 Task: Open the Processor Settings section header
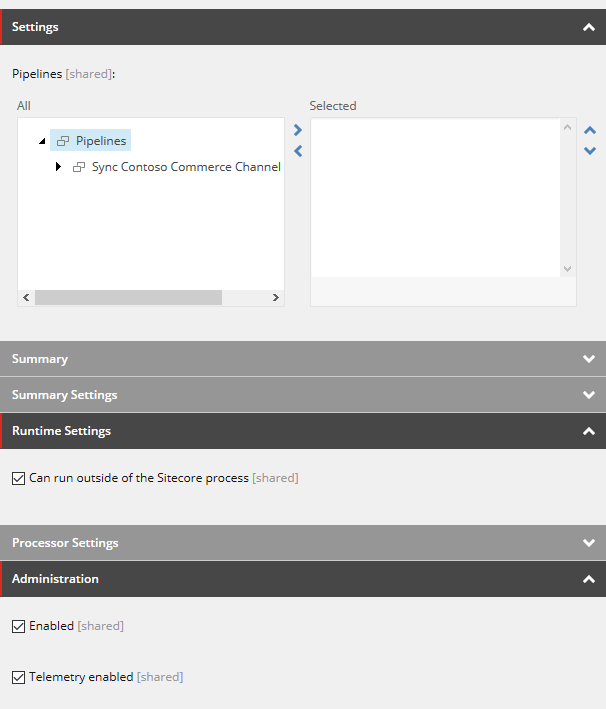[x=303, y=543]
